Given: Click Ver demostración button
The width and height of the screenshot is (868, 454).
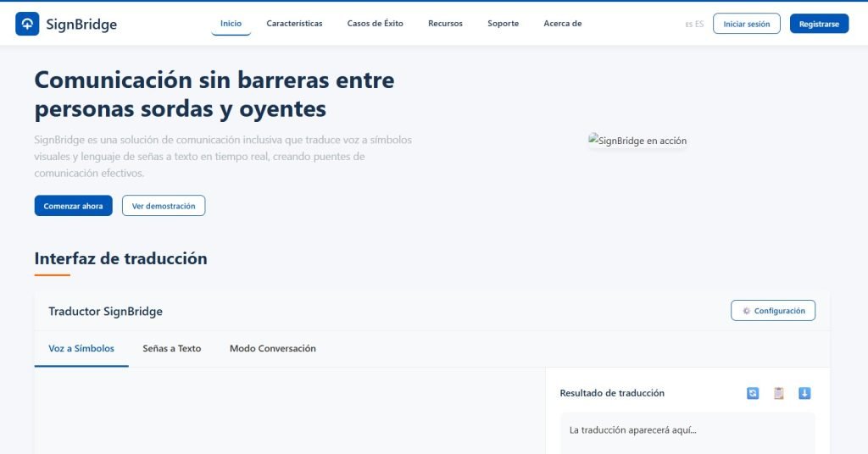Looking at the screenshot, I should [164, 206].
